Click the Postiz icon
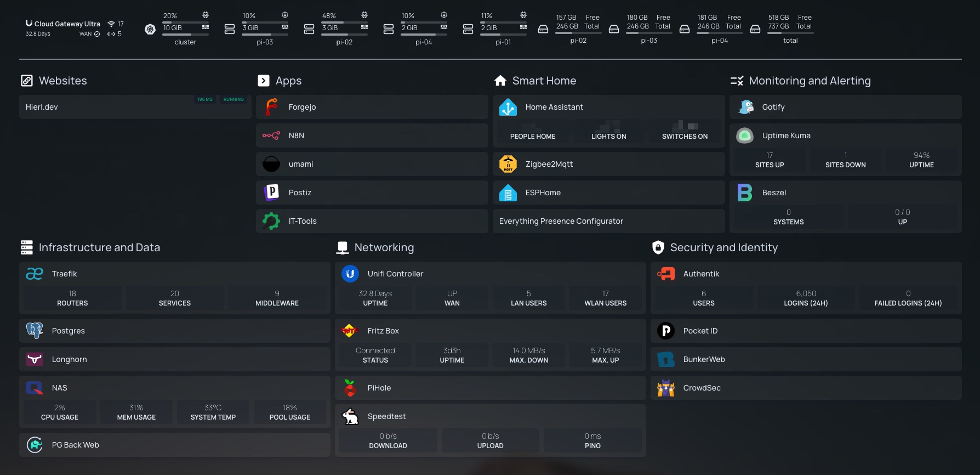 (x=271, y=193)
